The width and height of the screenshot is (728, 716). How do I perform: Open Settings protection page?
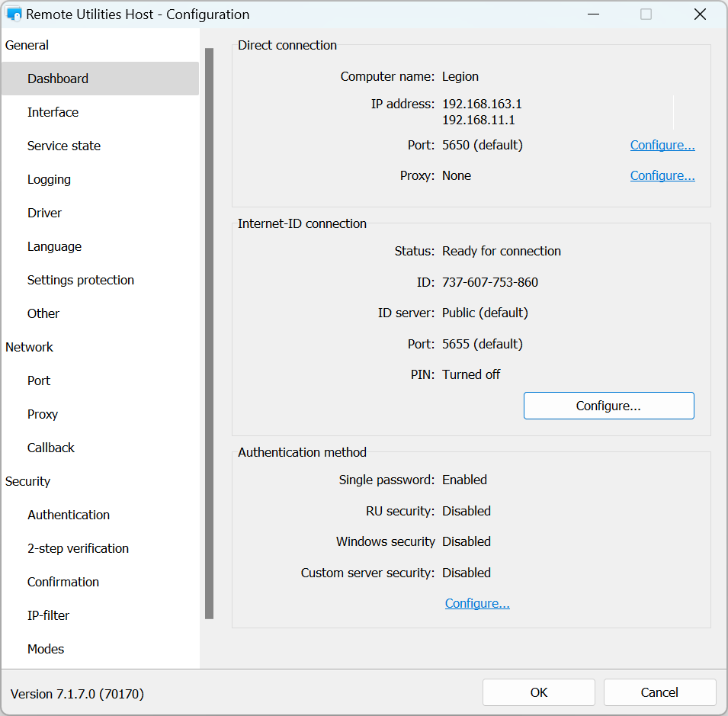pyautogui.click(x=81, y=280)
